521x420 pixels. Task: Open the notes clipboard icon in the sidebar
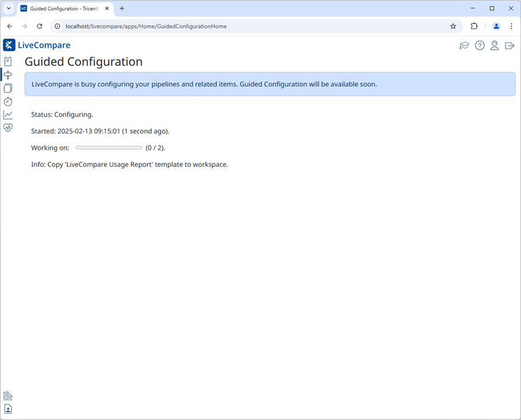pos(8,61)
